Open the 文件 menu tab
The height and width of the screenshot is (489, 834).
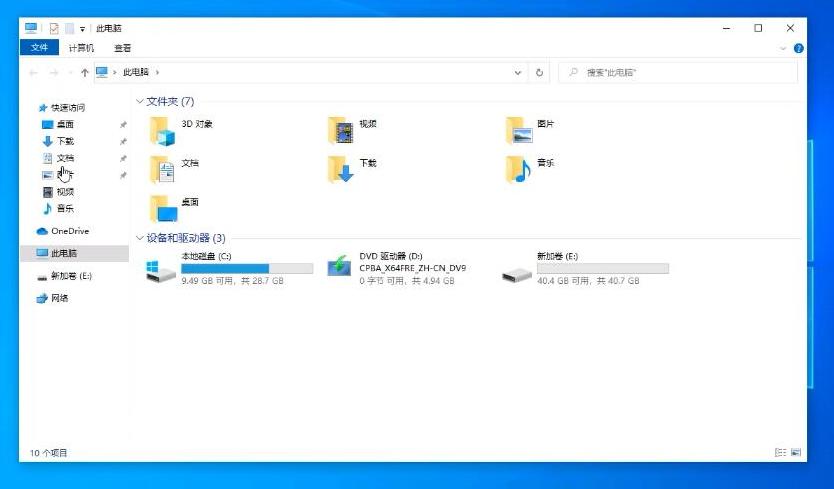click(x=40, y=48)
